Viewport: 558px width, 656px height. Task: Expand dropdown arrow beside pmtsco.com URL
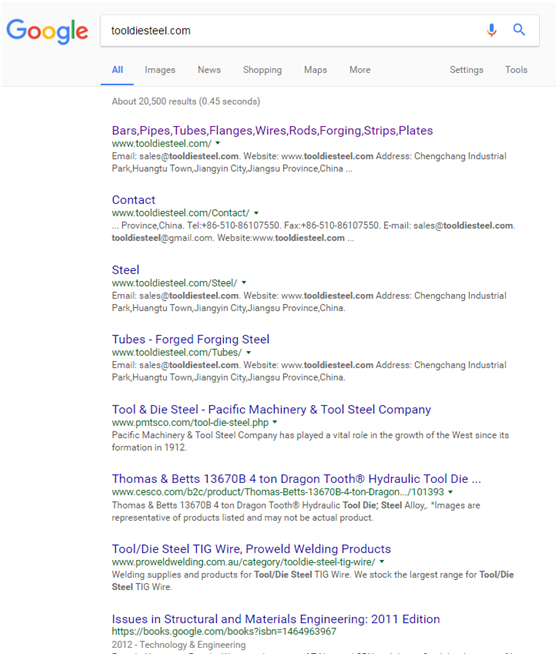(x=275, y=422)
